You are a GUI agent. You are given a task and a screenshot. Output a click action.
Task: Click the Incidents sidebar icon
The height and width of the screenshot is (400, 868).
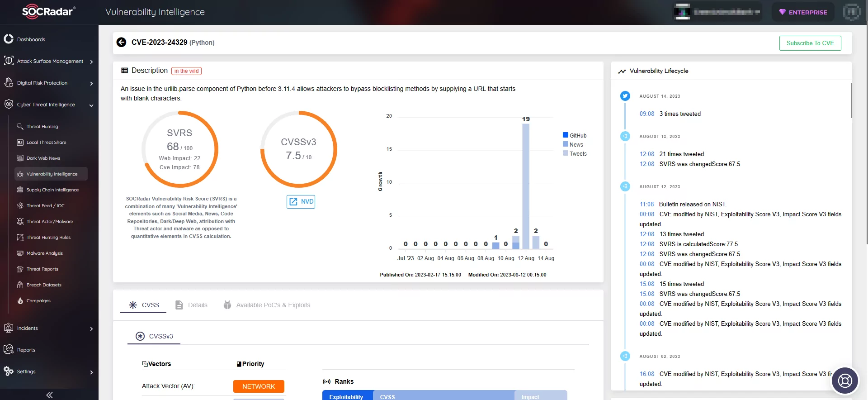(9, 328)
